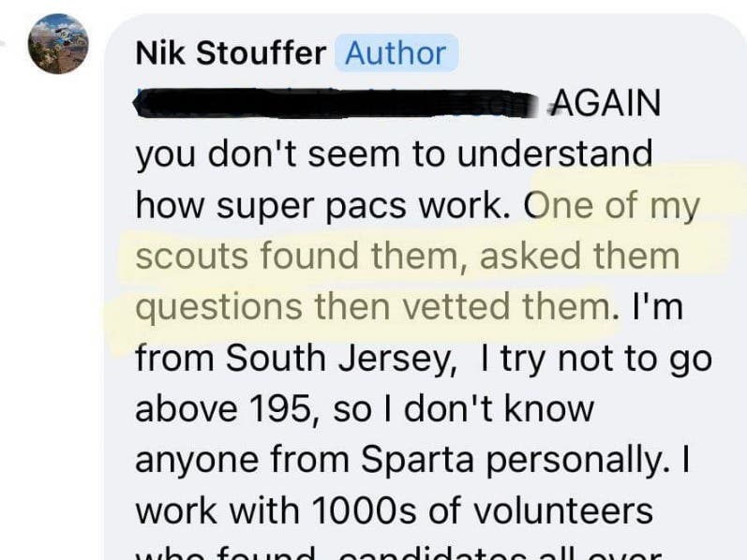Select the text '1000s of volunteers'
The height and width of the screenshot is (560, 747).
(482, 510)
